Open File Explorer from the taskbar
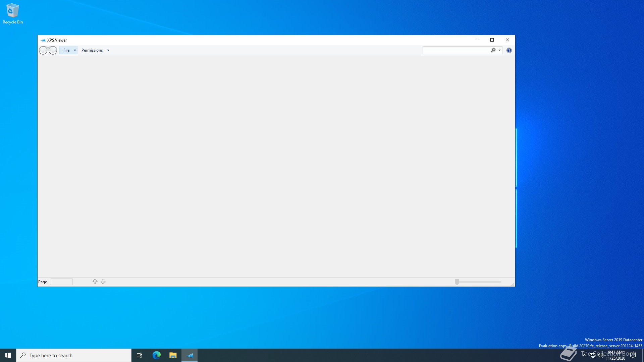 pos(173,355)
